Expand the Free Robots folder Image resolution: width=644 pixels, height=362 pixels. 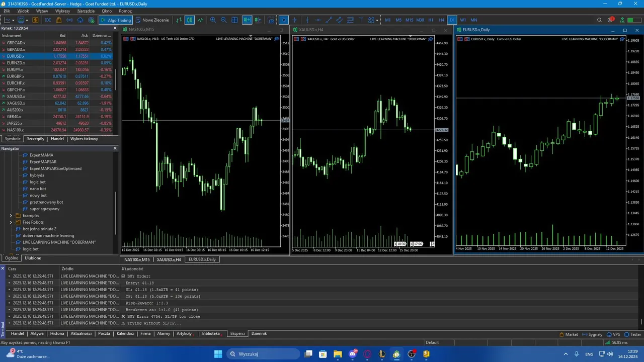tap(11, 222)
